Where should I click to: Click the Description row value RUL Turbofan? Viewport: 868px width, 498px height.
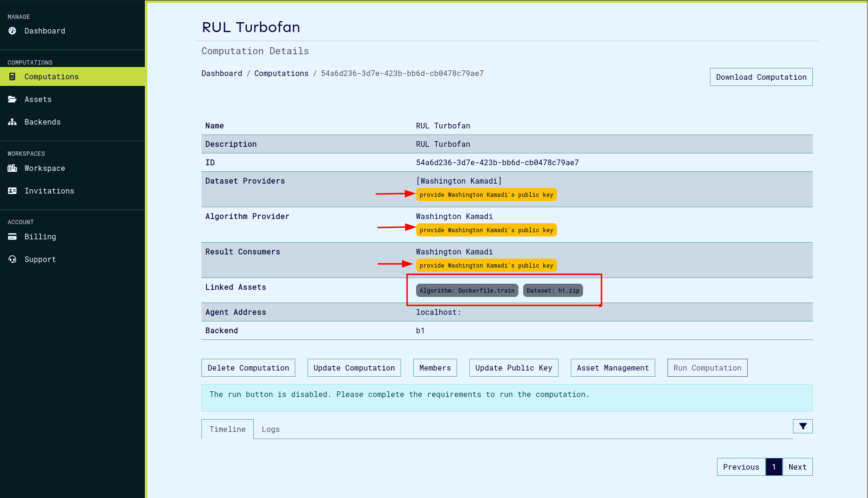point(443,144)
